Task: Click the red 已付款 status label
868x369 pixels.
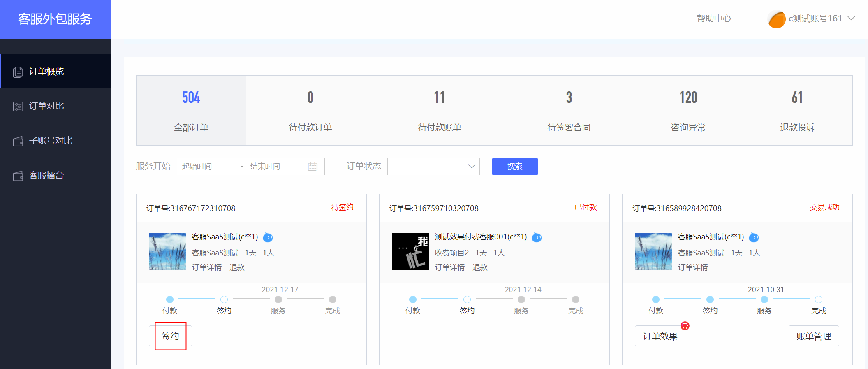Action: point(586,207)
